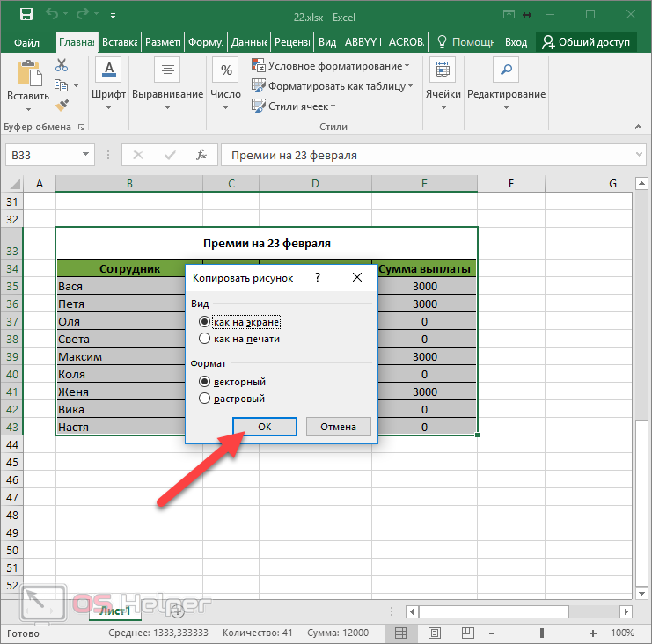Switch to the Рецензирование tab
This screenshot has height=644, width=652.
point(292,42)
